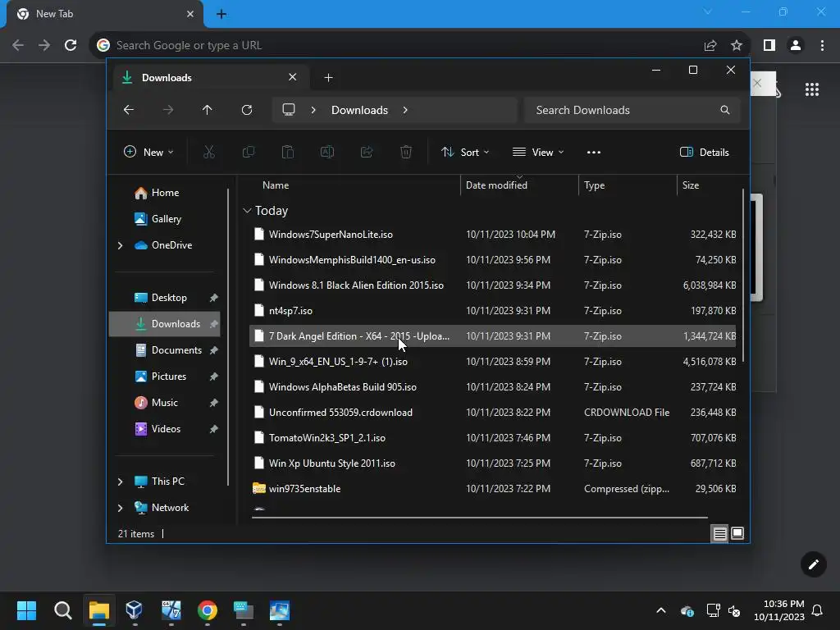
Task: Click the Search Downloads field
Action: [x=632, y=110]
